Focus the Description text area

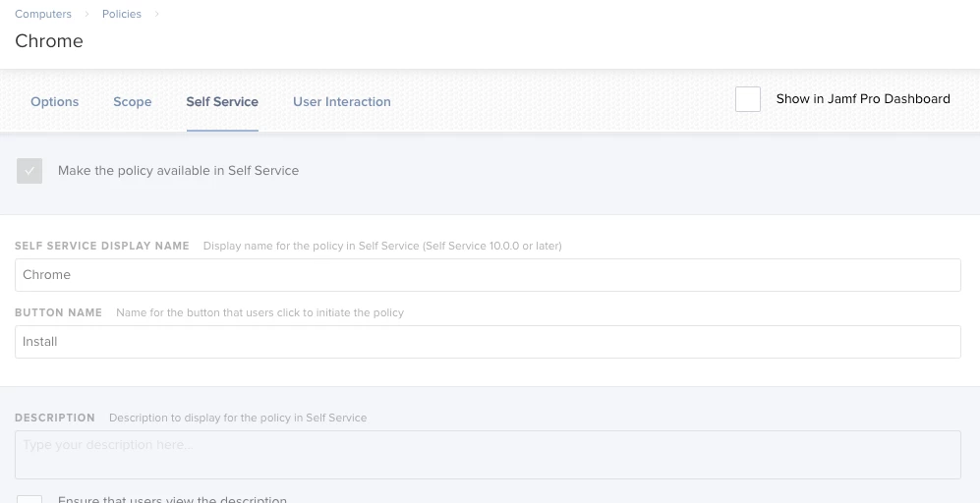tap(488, 455)
